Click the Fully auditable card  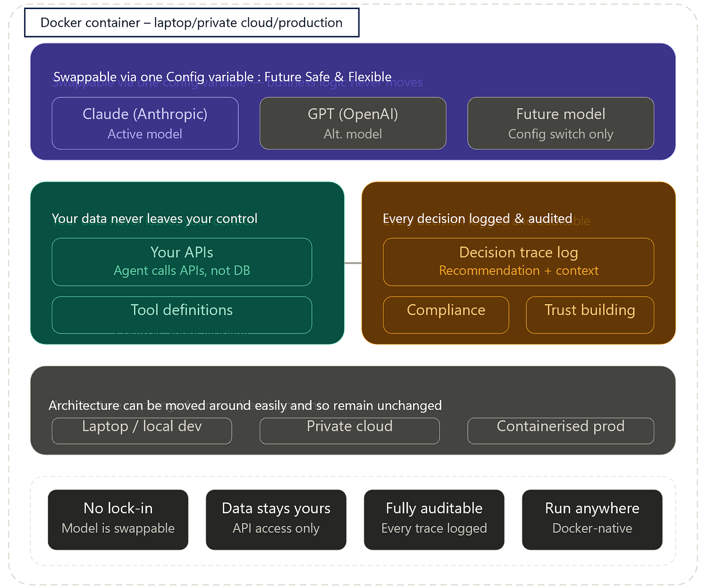[434, 520]
